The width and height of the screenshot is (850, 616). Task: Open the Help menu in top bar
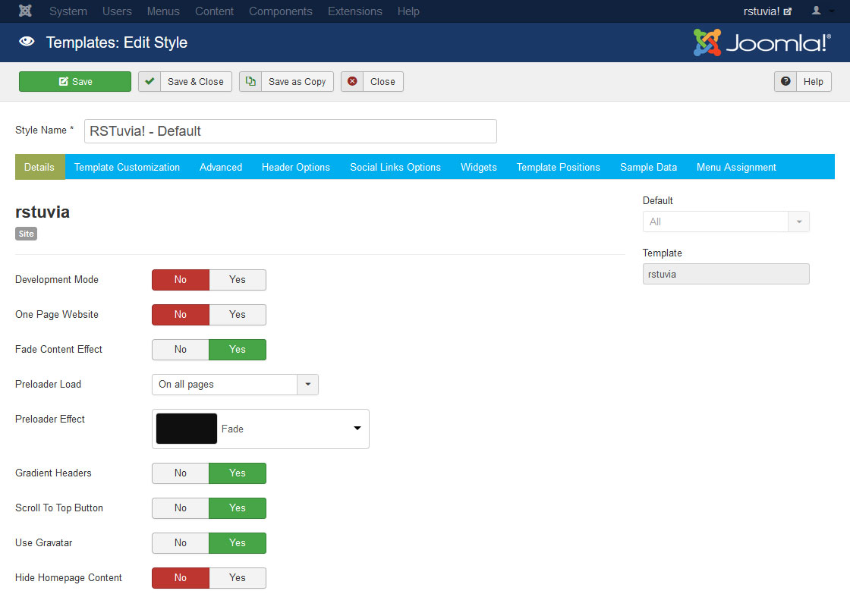408,11
